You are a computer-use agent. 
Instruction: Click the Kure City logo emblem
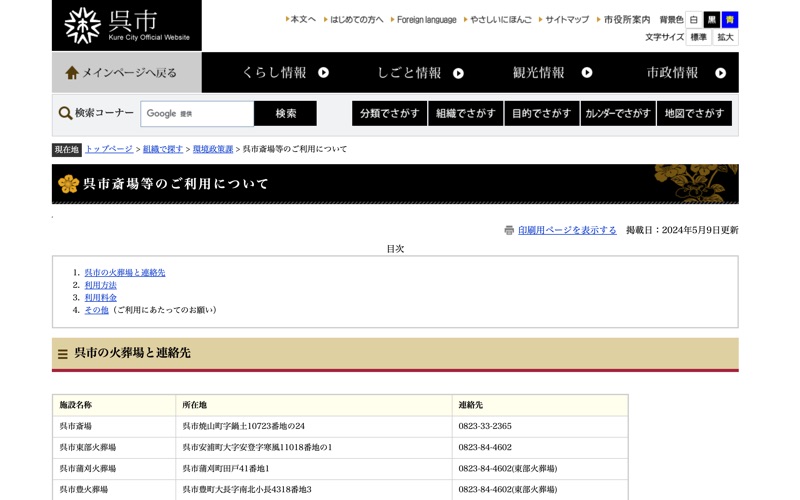(82, 26)
